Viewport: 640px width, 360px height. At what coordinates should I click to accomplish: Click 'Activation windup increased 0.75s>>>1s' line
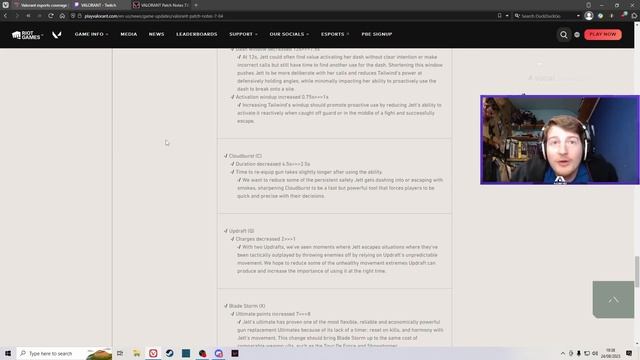pyautogui.click(x=282, y=97)
